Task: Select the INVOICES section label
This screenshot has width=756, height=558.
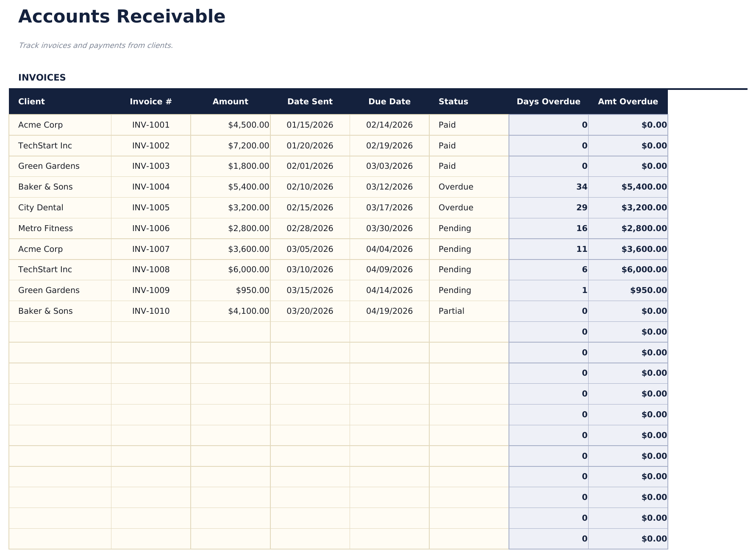Action: [x=42, y=78]
